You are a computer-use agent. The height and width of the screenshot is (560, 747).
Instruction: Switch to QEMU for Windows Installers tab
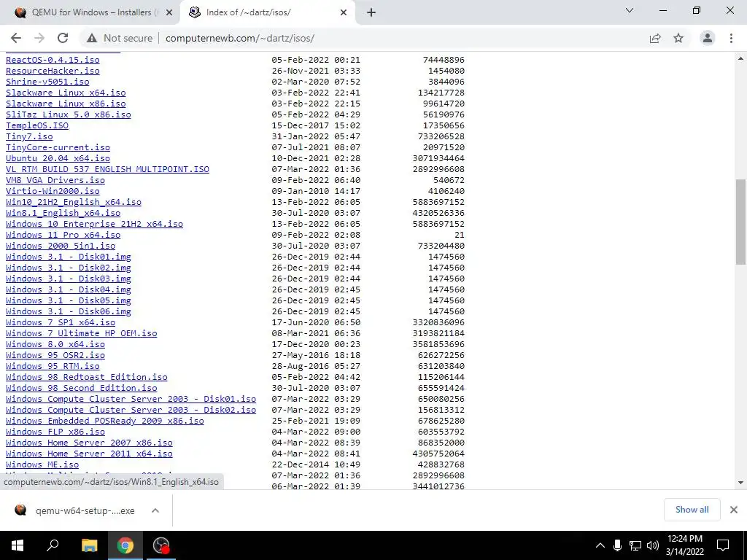coord(91,12)
